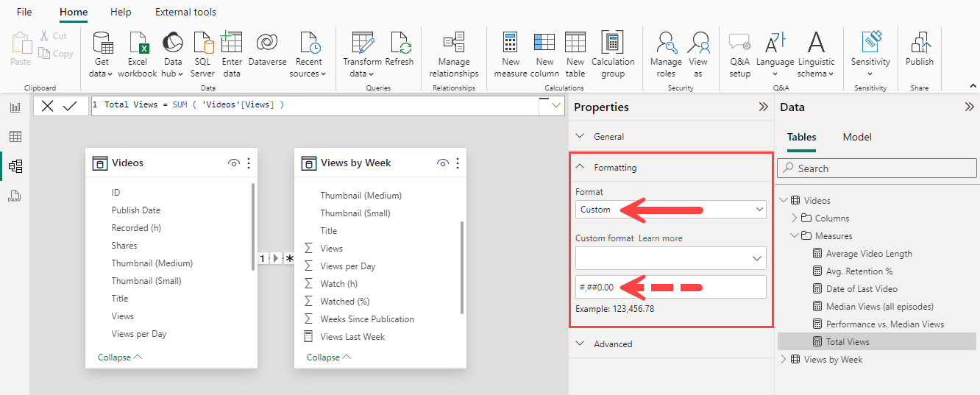Click the Transform data icon
This screenshot has width=980, height=395.
363,43
